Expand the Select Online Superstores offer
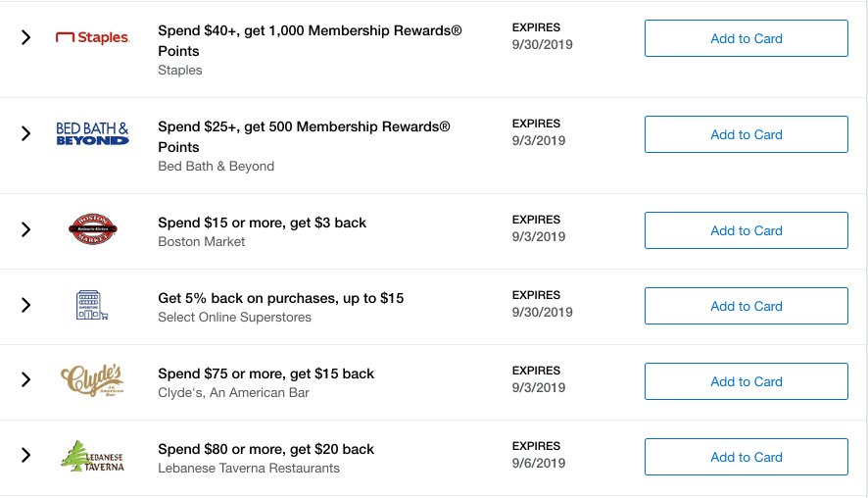The image size is (868, 498). click(26, 305)
